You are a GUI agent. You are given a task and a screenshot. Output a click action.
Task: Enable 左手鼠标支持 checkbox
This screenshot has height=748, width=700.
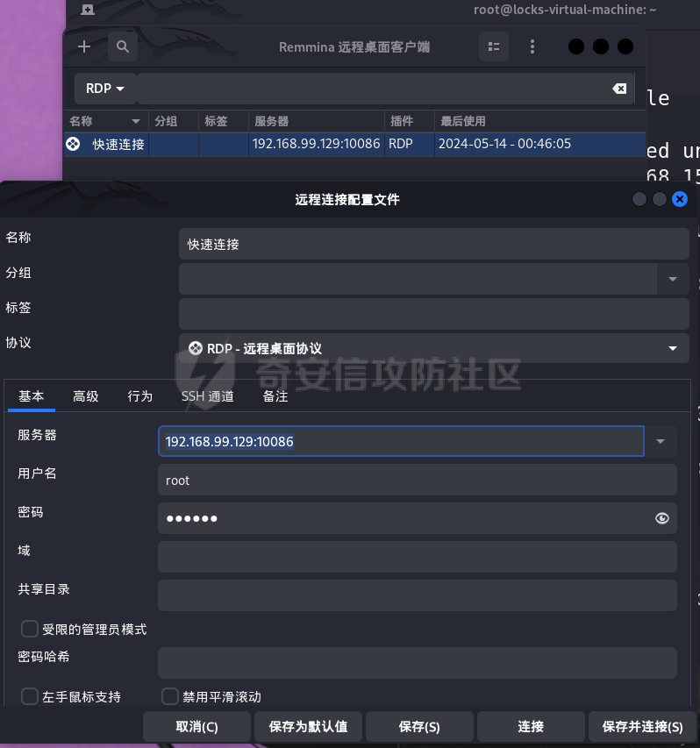30,696
